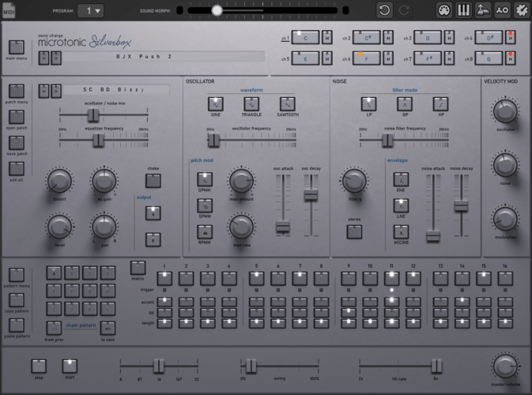
Task: Show the piano keyboard icon panel
Action: pos(463,10)
